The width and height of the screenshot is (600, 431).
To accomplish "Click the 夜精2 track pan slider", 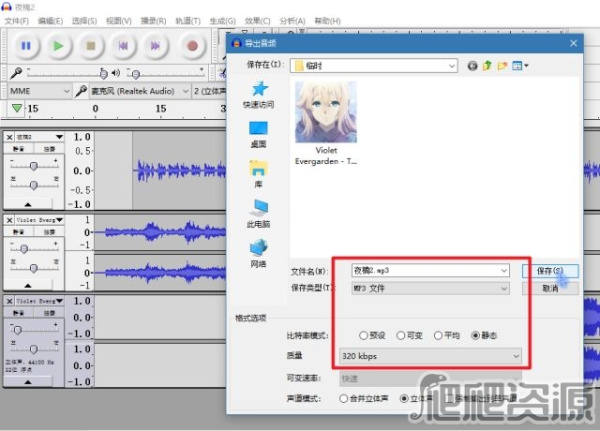I will click(x=34, y=185).
